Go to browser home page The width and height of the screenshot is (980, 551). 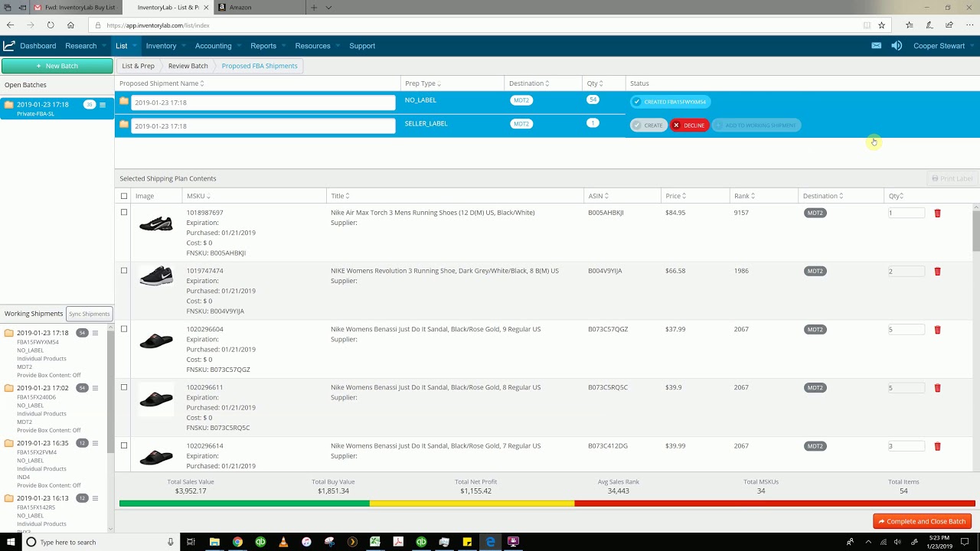coord(70,25)
